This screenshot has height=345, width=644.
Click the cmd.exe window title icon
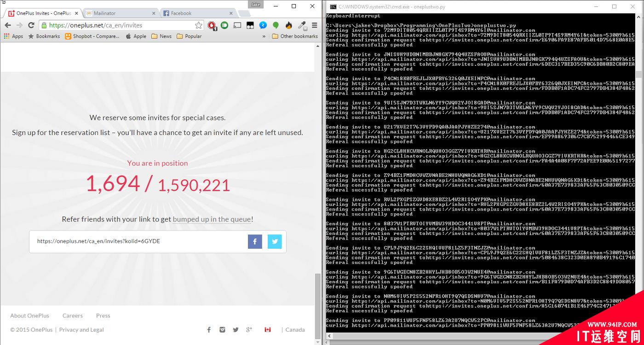point(333,7)
